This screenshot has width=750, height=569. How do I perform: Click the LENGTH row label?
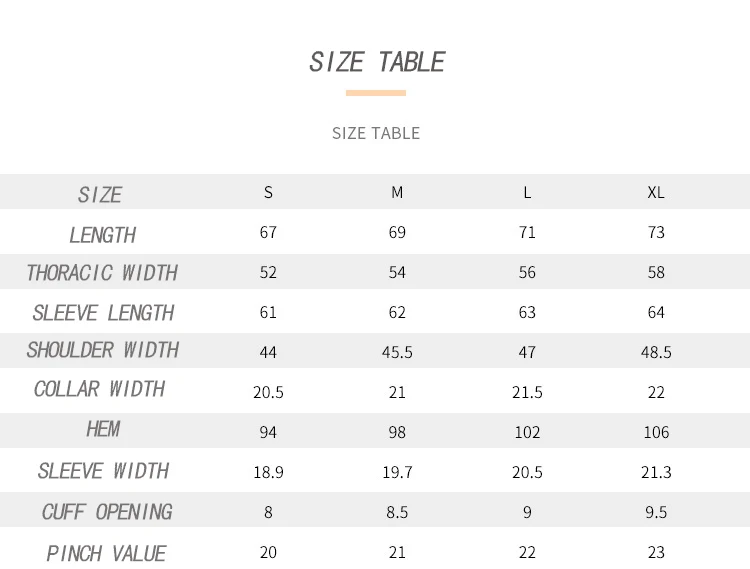(102, 235)
